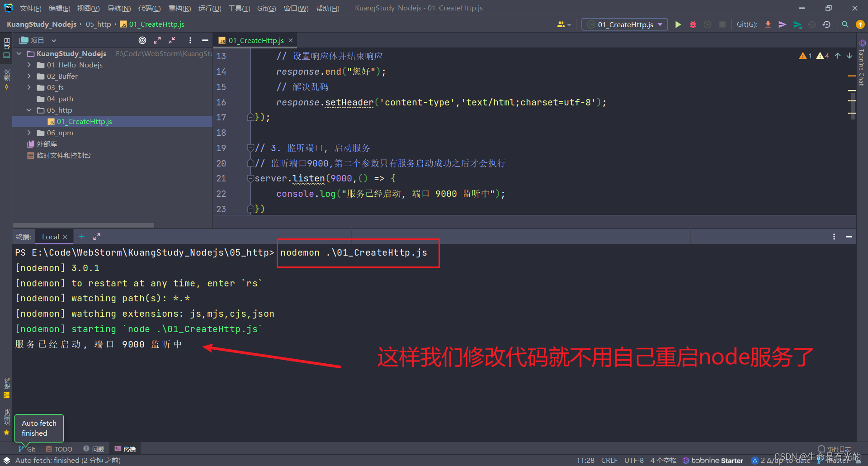The width and height of the screenshot is (868, 466).
Task: Open the Code With Me user dropdown
Action: pyautogui.click(x=564, y=24)
